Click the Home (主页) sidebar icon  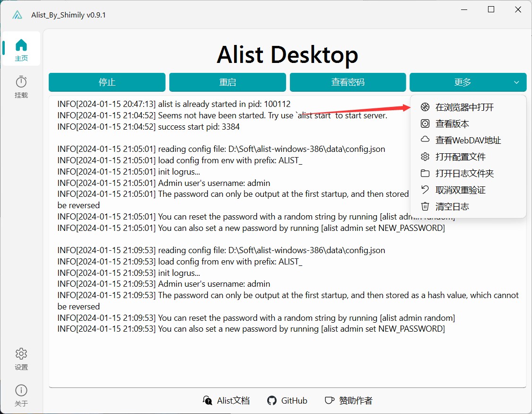pyautogui.click(x=21, y=45)
